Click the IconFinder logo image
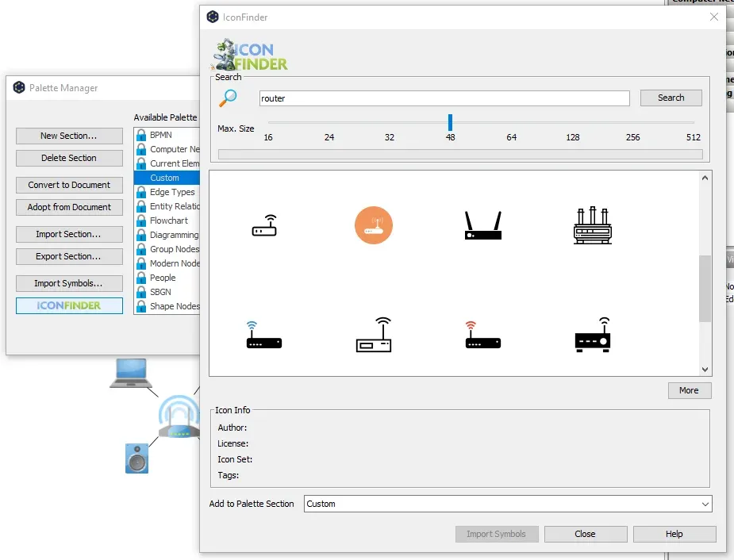 tap(251, 55)
